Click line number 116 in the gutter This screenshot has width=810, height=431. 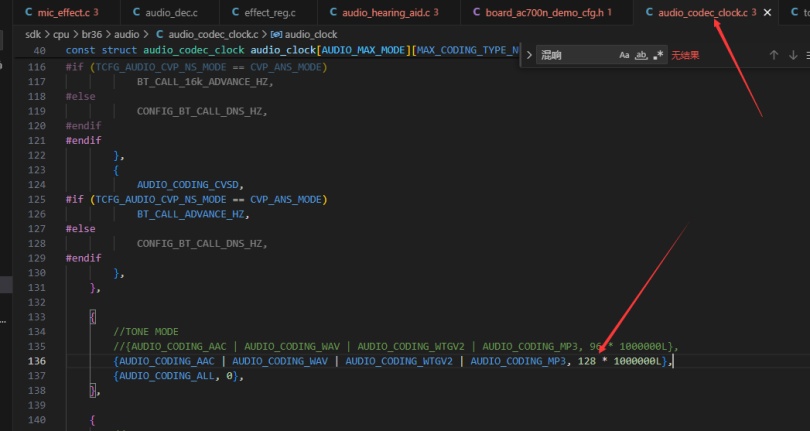[x=37, y=67]
